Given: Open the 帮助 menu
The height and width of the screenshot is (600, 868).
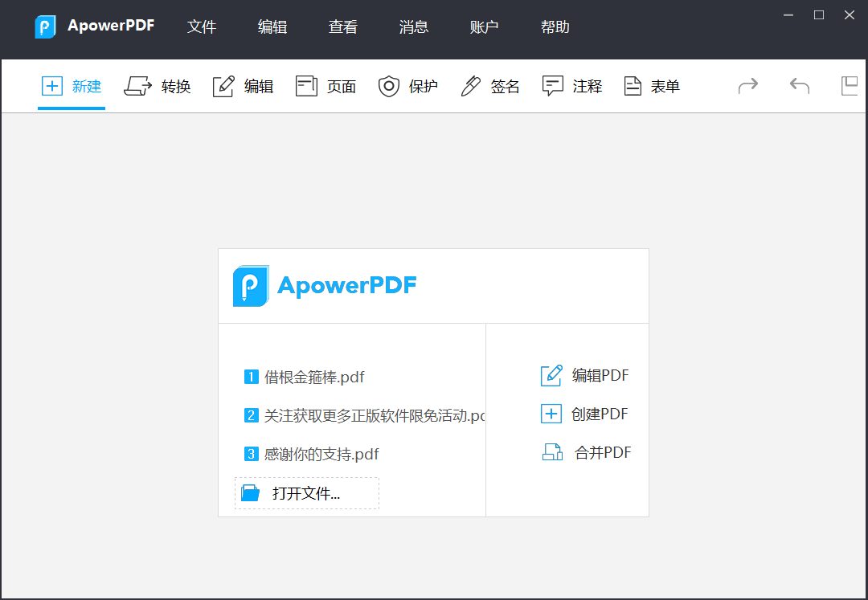Looking at the screenshot, I should 555,27.
